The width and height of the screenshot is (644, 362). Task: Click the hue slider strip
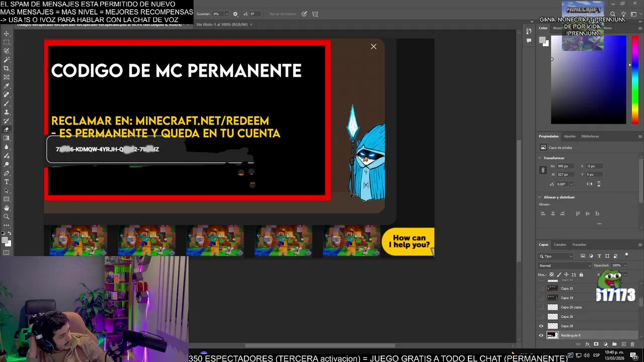pos(635,80)
